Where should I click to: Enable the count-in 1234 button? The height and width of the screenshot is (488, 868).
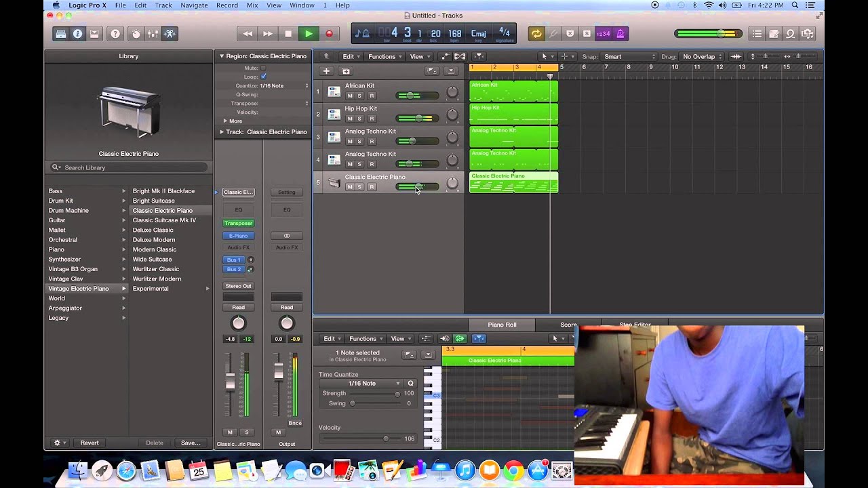pyautogui.click(x=603, y=34)
